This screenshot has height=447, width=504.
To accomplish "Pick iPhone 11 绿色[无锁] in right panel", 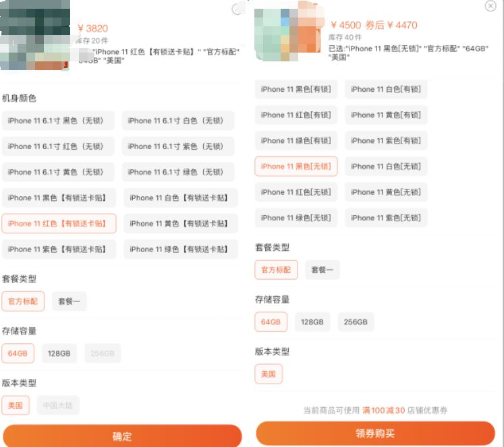I will (296, 218).
